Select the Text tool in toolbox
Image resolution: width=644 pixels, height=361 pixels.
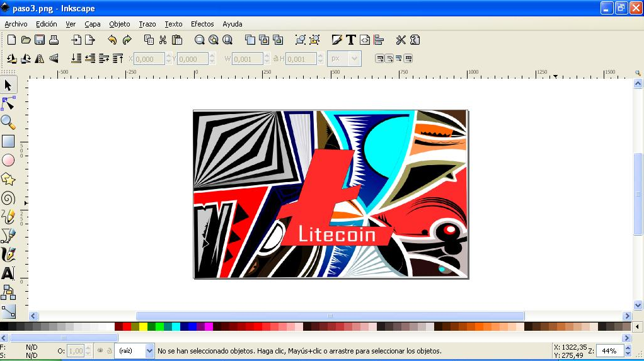coord(8,273)
